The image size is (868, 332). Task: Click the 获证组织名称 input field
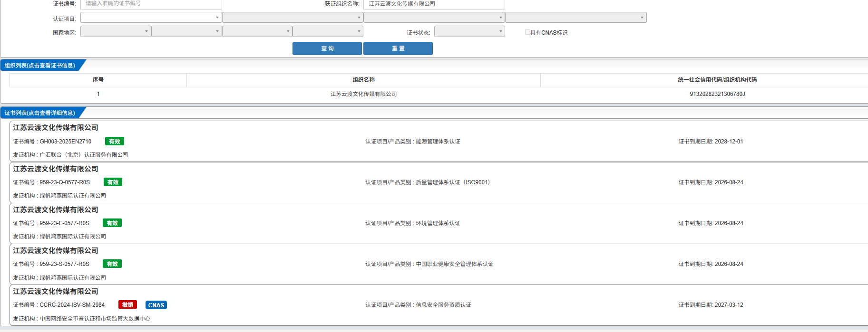coord(434,4)
